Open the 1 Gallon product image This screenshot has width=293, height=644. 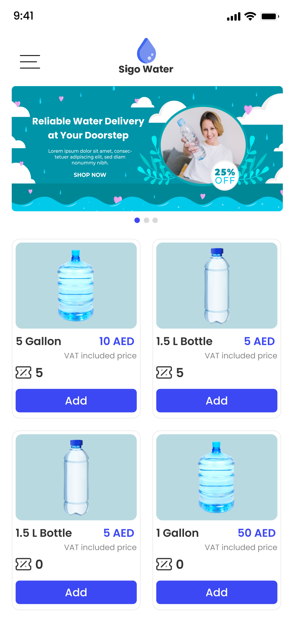(217, 477)
